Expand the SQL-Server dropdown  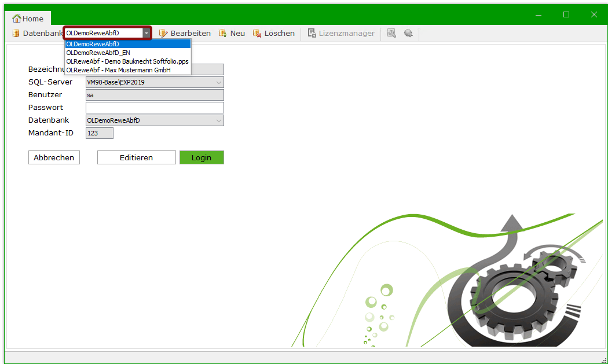(x=218, y=82)
